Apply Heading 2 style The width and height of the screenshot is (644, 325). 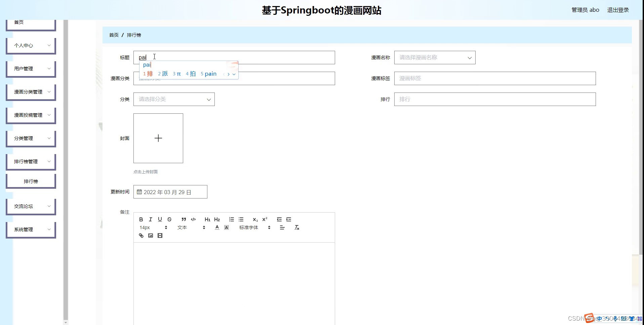click(217, 219)
